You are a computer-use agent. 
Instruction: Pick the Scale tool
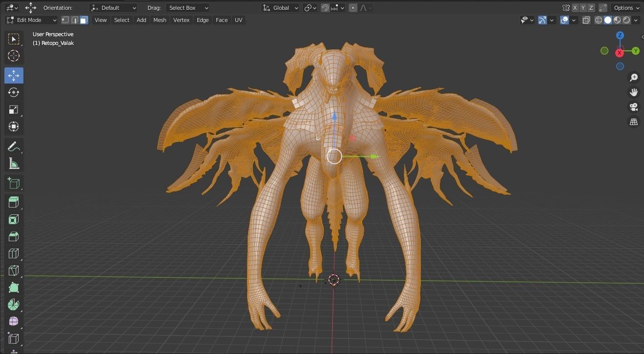click(x=14, y=109)
